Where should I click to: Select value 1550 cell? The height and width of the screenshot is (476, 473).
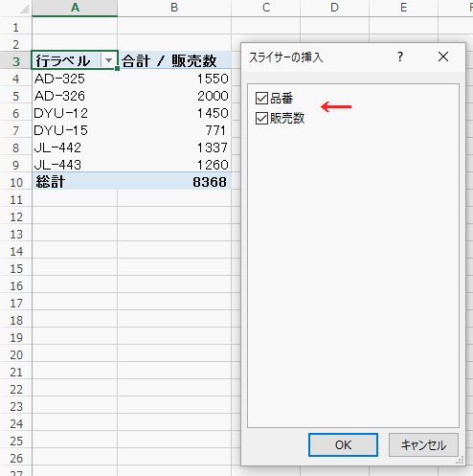point(174,79)
